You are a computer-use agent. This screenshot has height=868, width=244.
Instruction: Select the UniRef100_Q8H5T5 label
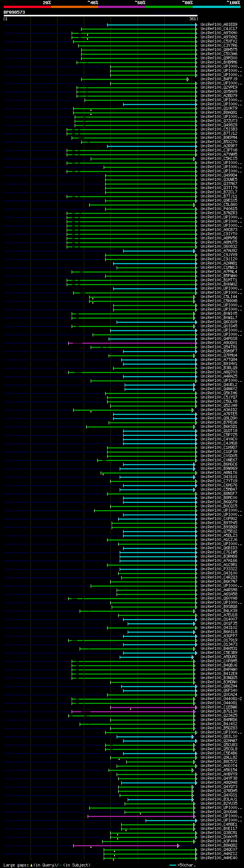219,50
